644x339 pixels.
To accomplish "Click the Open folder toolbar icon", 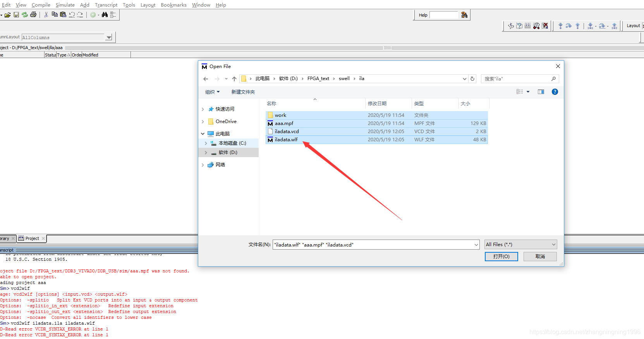I will 7,15.
